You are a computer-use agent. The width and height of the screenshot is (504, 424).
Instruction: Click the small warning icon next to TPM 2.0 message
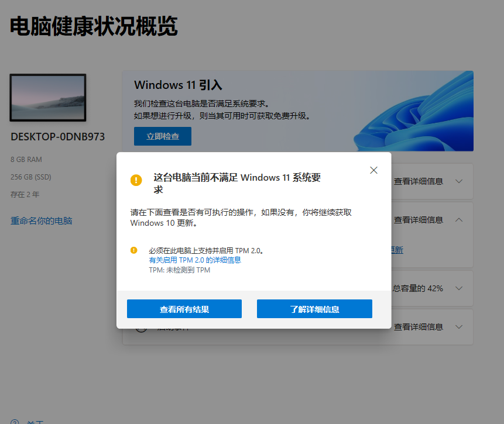[x=133, y=250]
